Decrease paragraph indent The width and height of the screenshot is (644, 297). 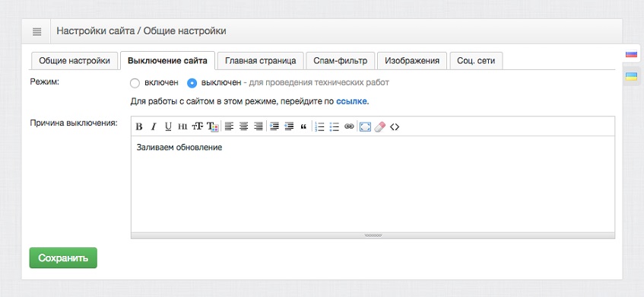289,126
